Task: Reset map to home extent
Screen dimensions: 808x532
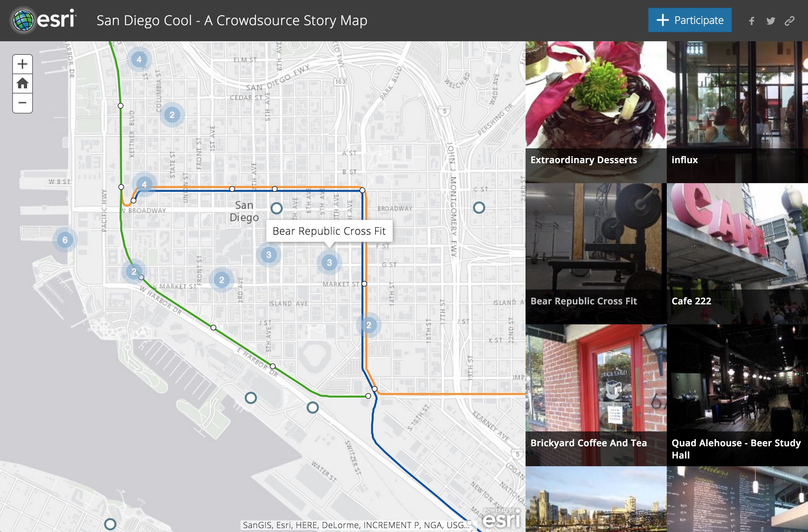Action: point(22,83)
